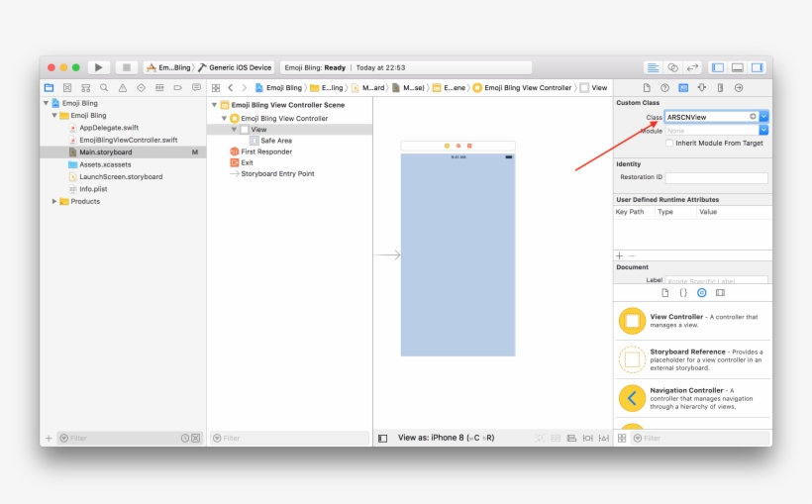
Task: Switch to the version editor arrows icon
Action: (692, 67)
